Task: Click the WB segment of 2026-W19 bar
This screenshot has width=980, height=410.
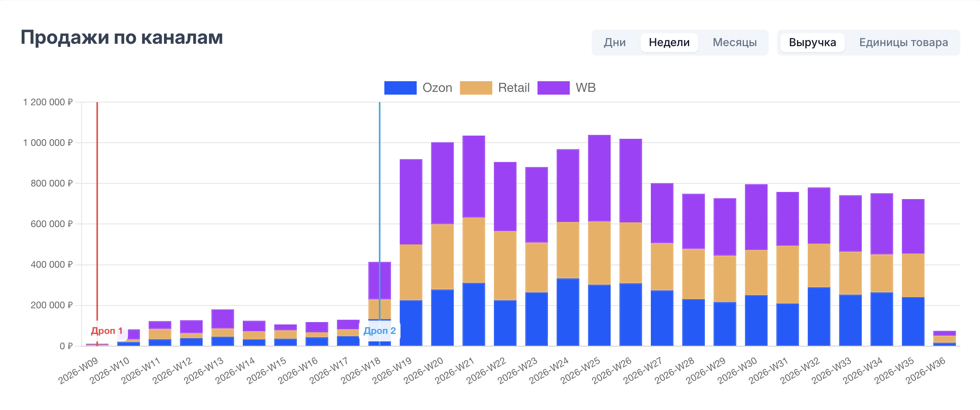Action: (411, 202)
